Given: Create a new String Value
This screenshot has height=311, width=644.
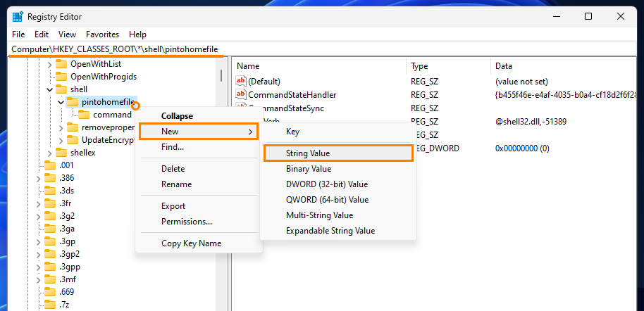Looking at the screenshot, I should [338, 153].
